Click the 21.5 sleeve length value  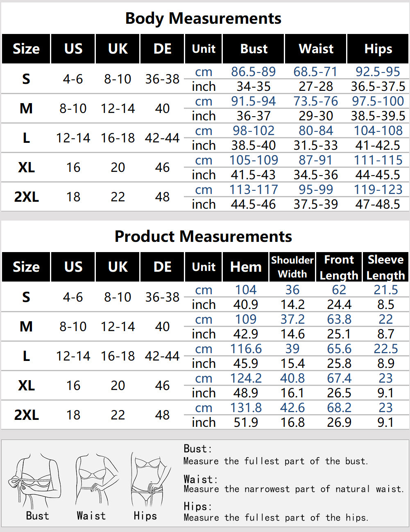coord(385,290)
